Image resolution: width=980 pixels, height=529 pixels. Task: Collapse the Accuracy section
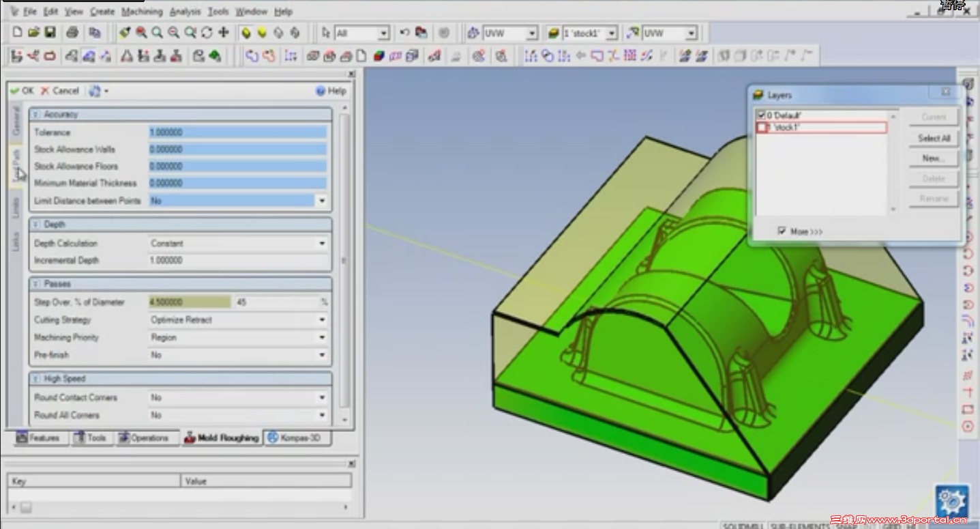pos(36,115)
